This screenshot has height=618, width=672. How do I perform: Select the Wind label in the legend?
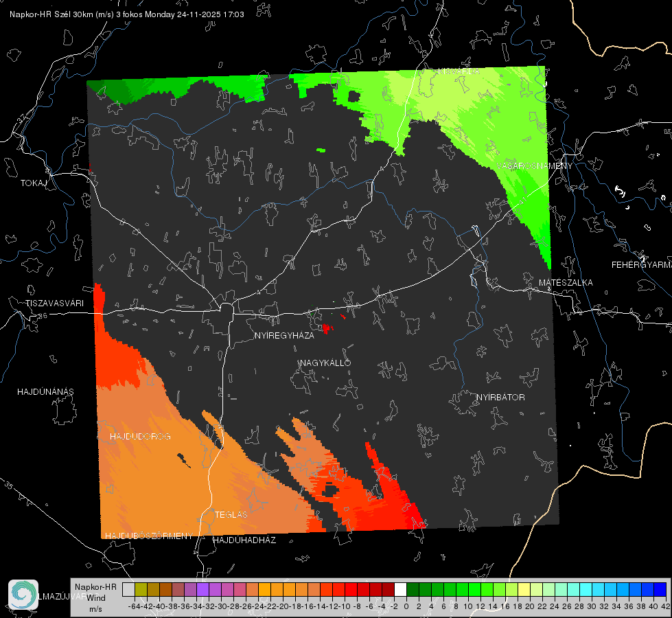(x=96, y=597)
